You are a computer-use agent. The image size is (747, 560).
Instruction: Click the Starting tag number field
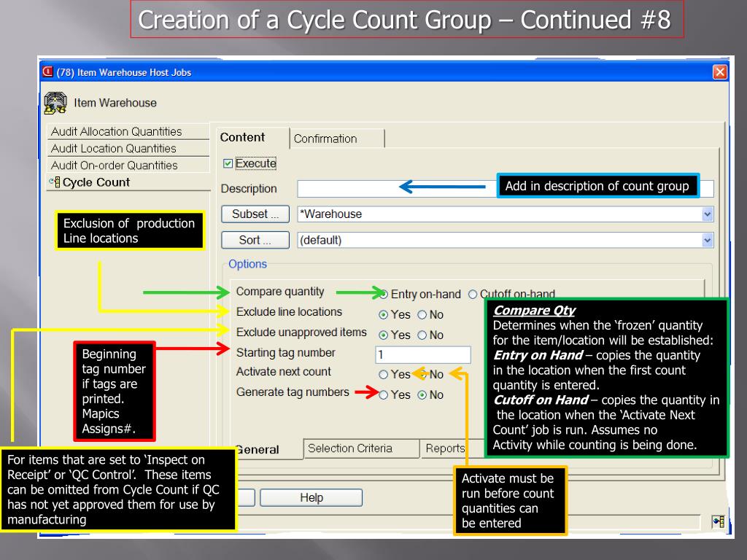pos(423,355)
